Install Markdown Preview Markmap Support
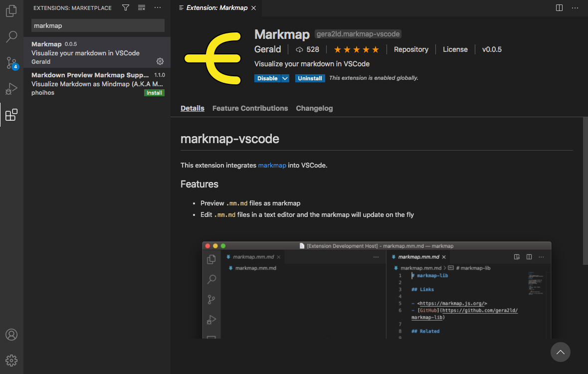588x374 pixels. [154, 93]
